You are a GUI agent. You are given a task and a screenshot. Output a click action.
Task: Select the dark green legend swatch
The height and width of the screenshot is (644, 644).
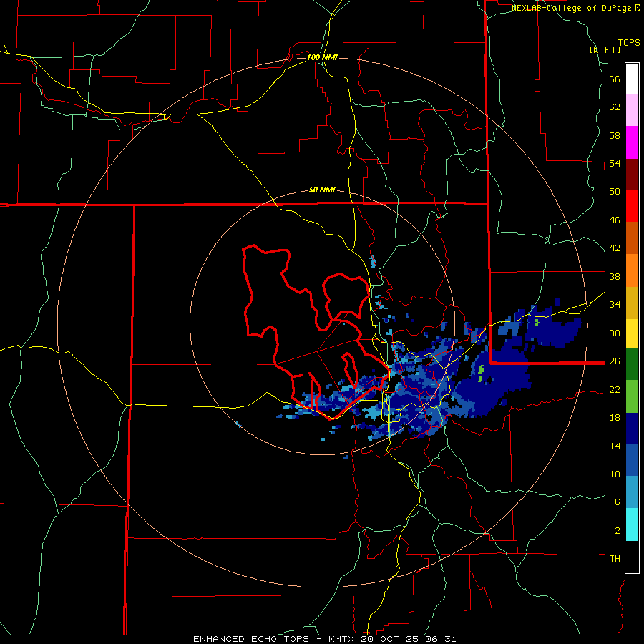632,364
